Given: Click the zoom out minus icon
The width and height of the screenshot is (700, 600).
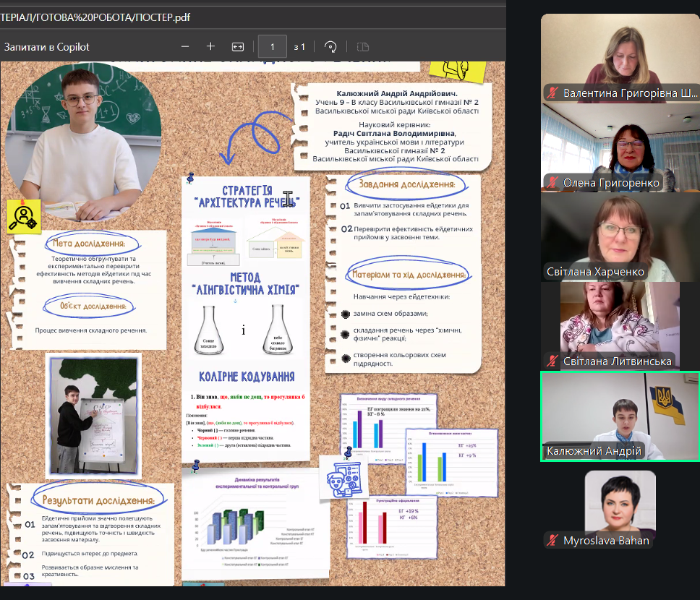Looking at the screenshot, I should (x=185, y=47).
